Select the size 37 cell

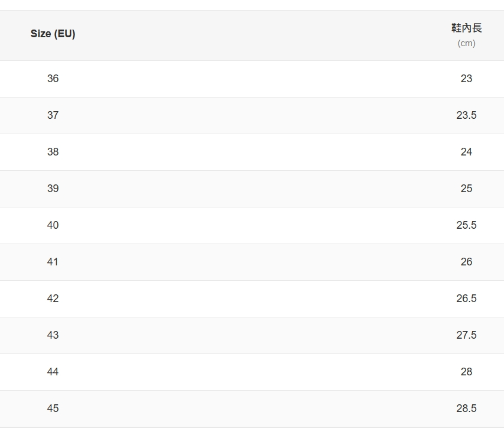(53, 115)
